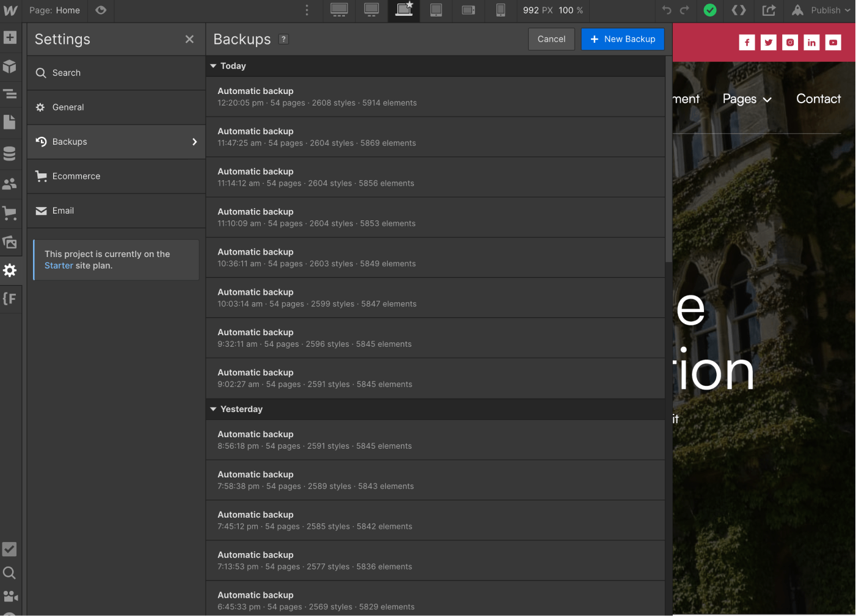Switch to the mobile landscape breakpoint
Image resolution: width=856 pixels, height=616 pixels.
[x=468, y=10]
